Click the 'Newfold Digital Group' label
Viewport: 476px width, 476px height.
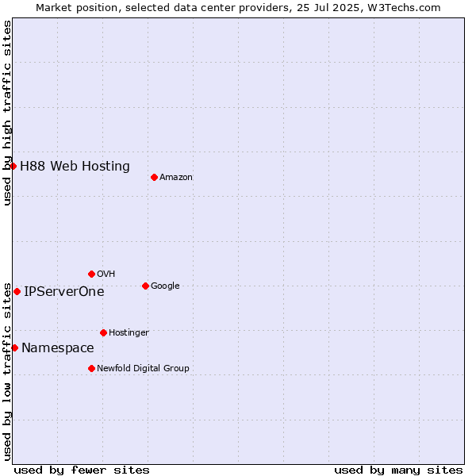143,368
